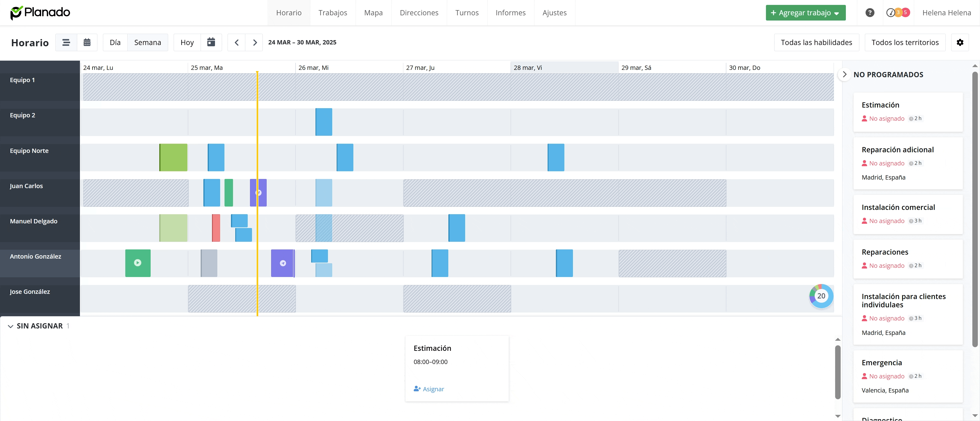This screenshot has height=421, width=980.
Task: Open schedule settings gear icon
Action: click(960, 42)
